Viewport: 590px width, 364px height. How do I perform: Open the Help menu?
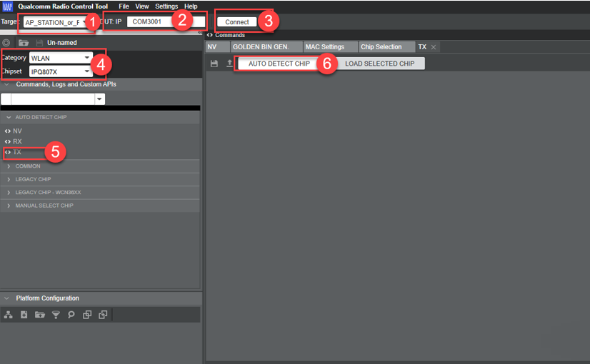pyautogui.click(x=191, y=6)
